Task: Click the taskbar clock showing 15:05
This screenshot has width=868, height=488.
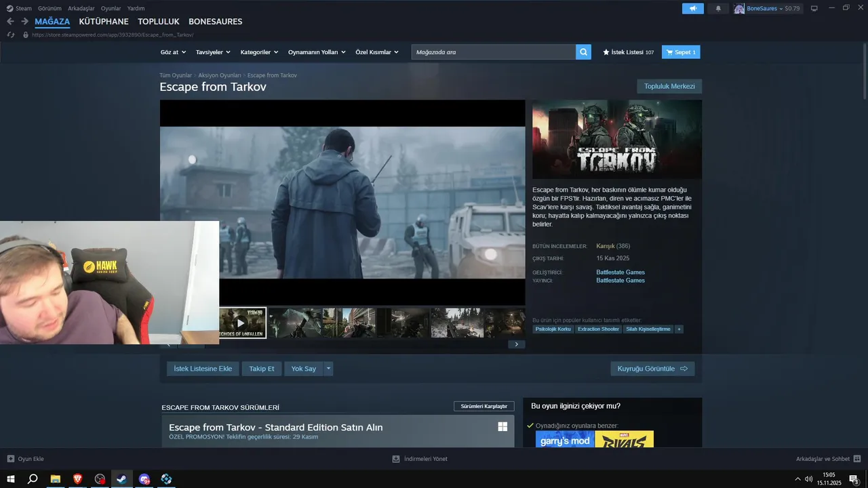Action: [829, 479]
